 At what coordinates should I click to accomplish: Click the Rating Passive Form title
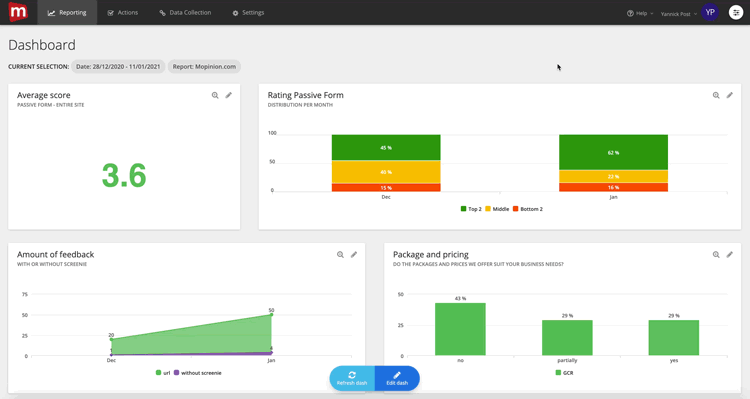[x=306, y=95]
